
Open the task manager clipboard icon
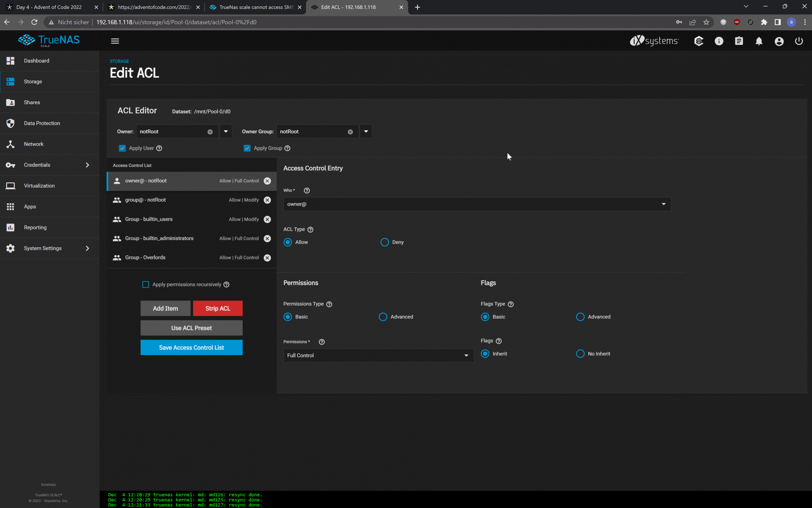click(739, 41)
